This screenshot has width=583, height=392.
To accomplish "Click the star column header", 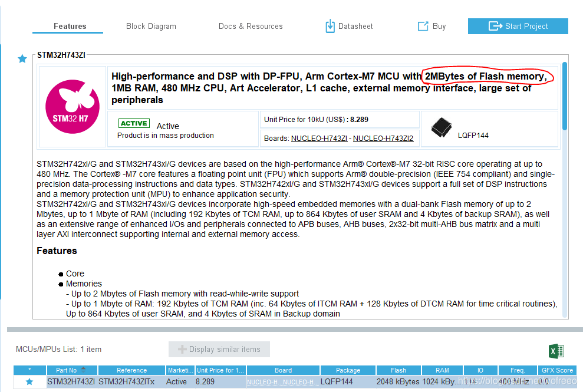I will tap(29, 370).
